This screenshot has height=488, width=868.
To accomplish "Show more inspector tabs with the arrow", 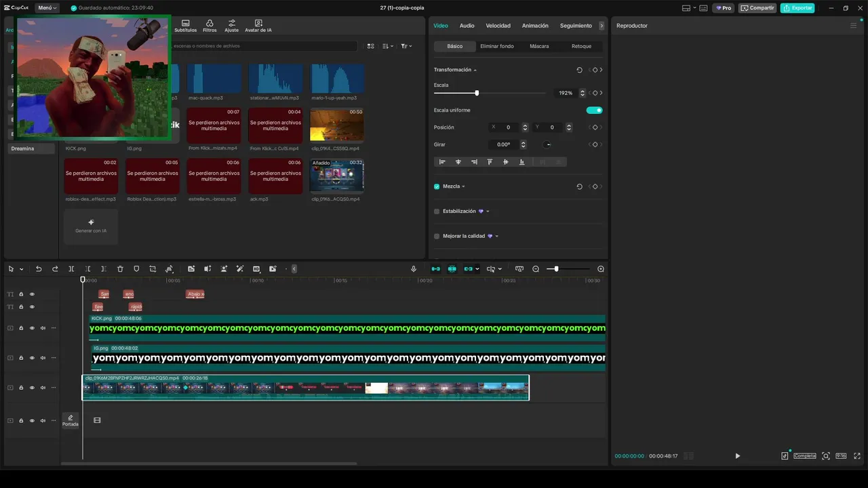I will 601,26.
